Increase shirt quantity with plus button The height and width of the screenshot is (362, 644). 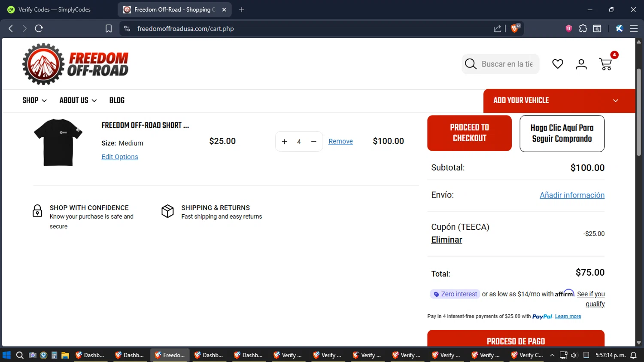tap(284, 142)
